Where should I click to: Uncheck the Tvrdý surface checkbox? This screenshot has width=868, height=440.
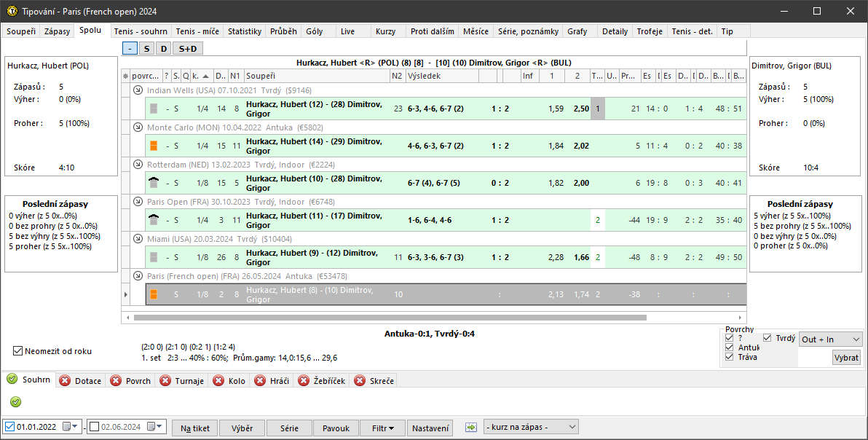tap(768, 338)
